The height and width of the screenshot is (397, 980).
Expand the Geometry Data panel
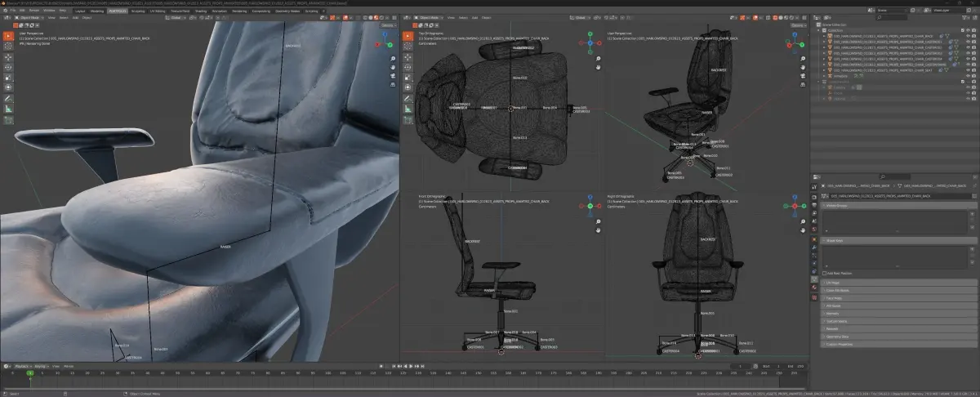898,336
